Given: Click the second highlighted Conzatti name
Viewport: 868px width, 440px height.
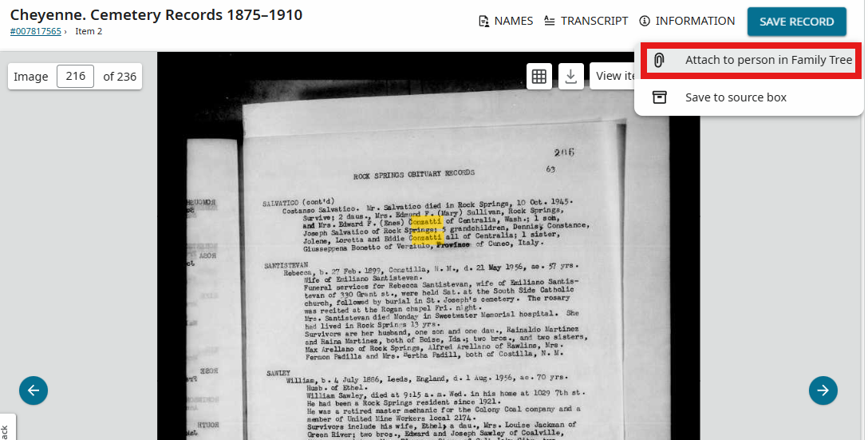Looking at the screenshot, I should pos(428,239).
